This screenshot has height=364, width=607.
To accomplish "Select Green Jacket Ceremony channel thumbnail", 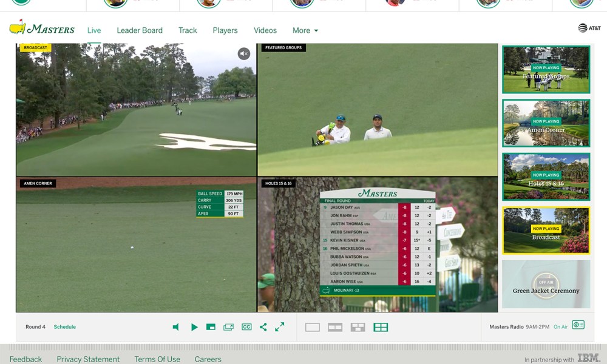I will pyautogui.click(x=546, y=285).
